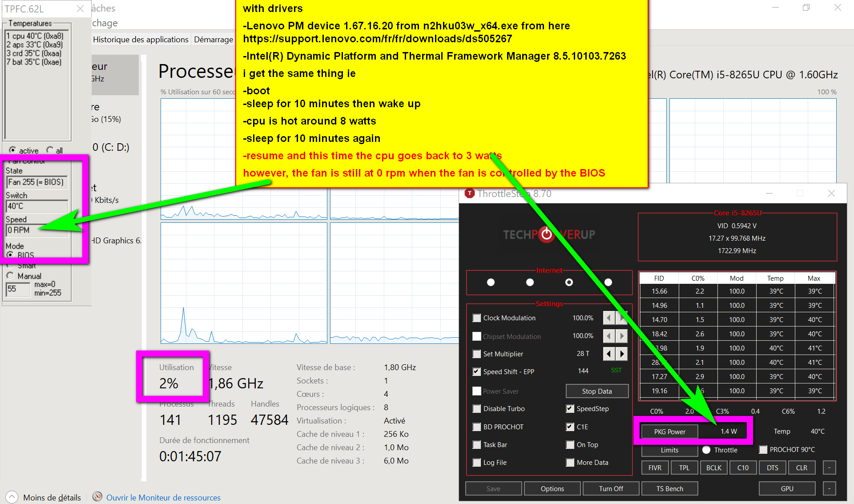
Task: Select the third profile radio button
Action: [569, 282]
